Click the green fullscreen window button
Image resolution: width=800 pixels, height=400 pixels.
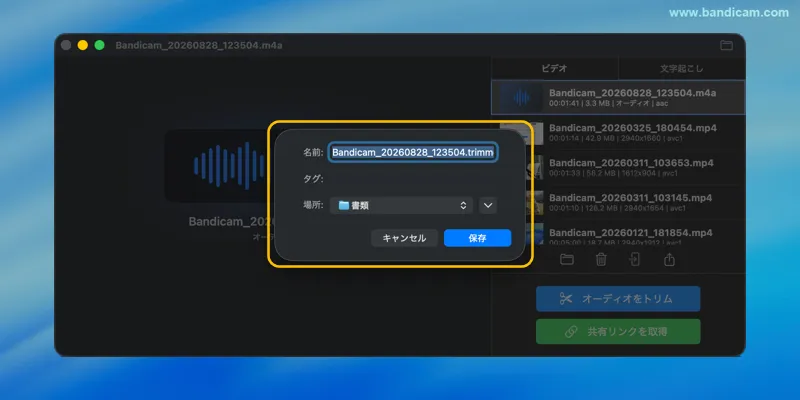[x=99, y=45]
